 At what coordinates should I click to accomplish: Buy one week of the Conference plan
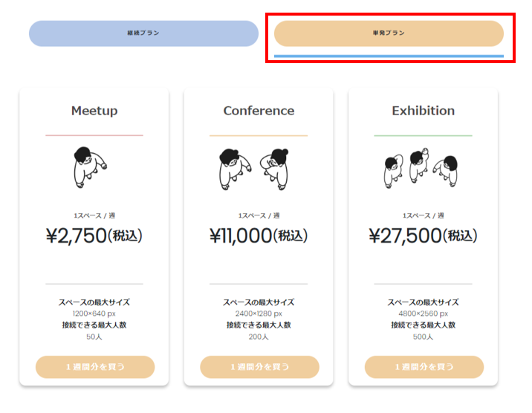[x=259, y=367]
